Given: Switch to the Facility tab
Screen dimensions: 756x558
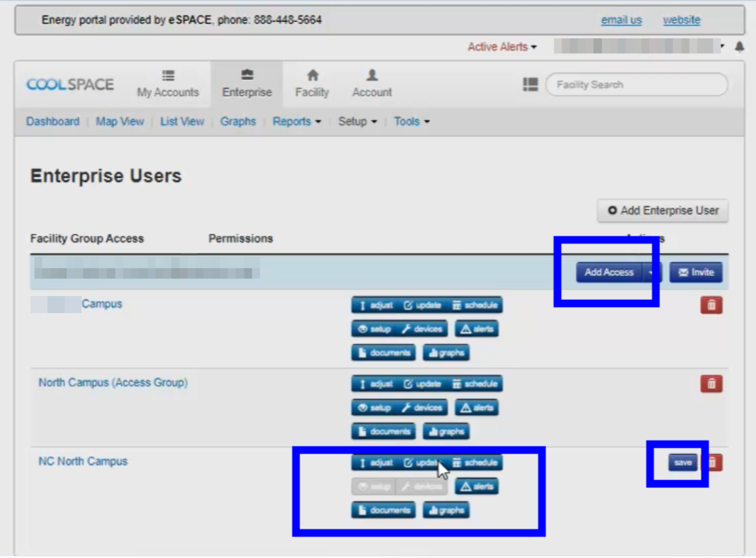Looking at the screenshot, I should [x=312, y=84].
